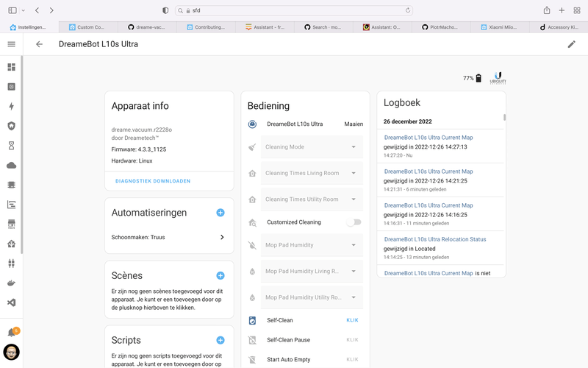This screenshot has width=588, height=368.
Task: Open the Mop Pad Humidity dropdown
Action: pyautogui.click(x=312, y=245)
